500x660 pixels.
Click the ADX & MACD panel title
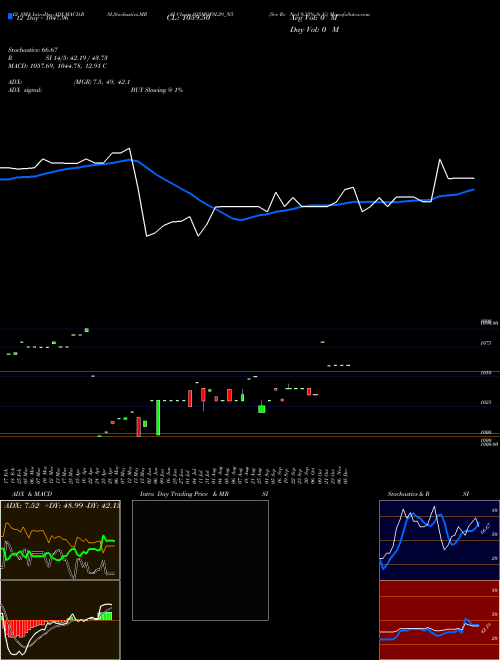point(32,494)
